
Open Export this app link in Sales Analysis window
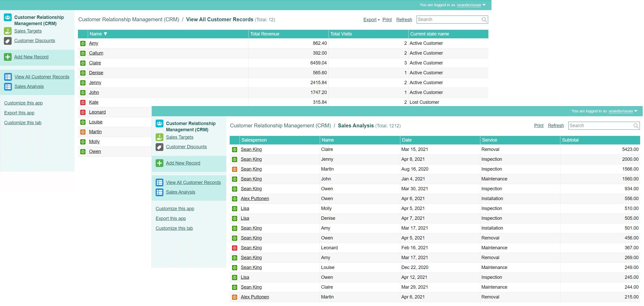pos(171,218)
